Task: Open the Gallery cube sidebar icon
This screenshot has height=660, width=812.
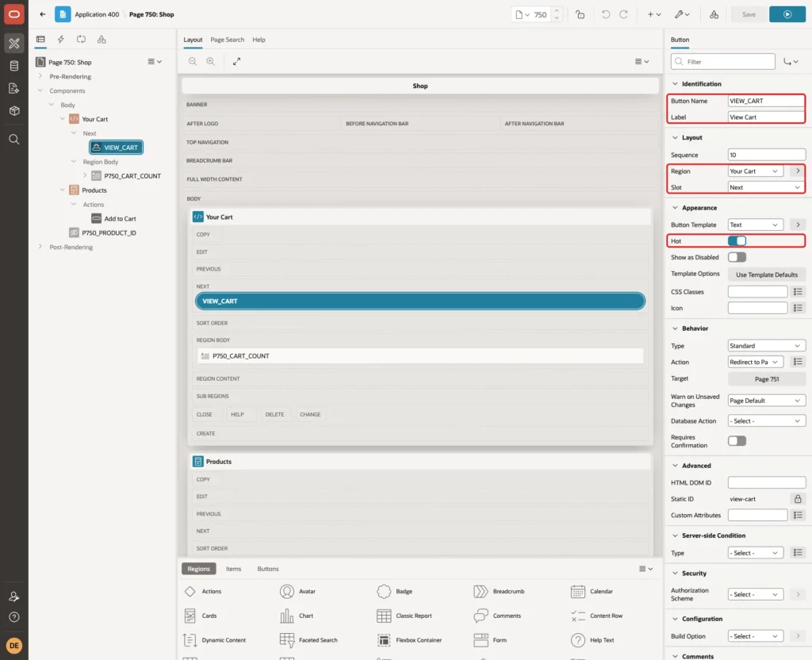Action: click(14, 111)
